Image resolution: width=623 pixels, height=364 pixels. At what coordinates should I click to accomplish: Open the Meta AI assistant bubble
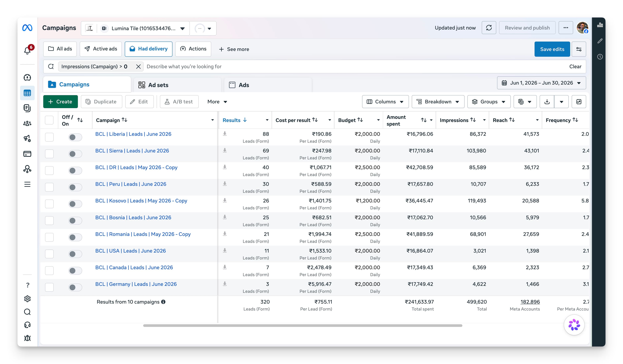tap(574, 325)
